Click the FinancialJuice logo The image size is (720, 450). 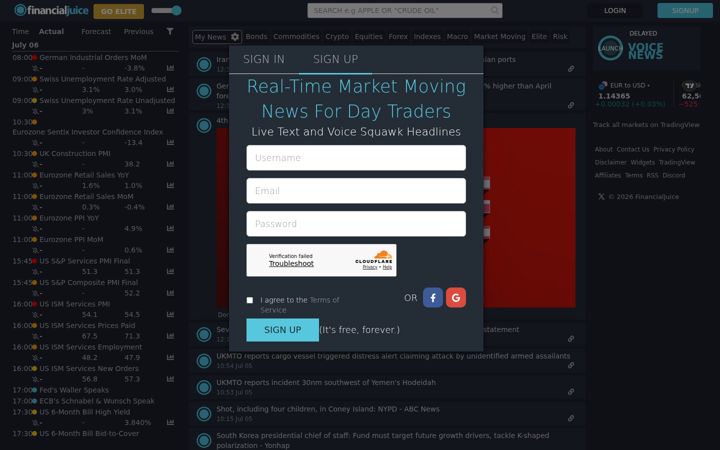[x=51, y=10]
